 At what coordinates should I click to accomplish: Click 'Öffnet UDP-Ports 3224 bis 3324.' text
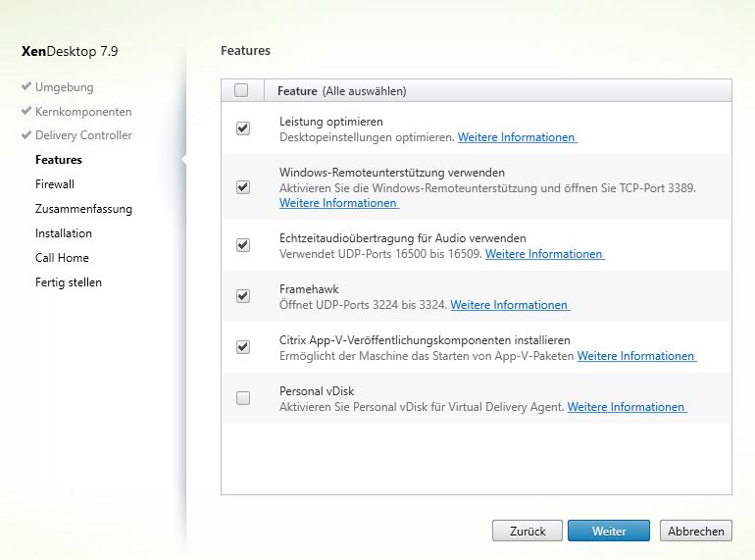click(x=364, y=305)
